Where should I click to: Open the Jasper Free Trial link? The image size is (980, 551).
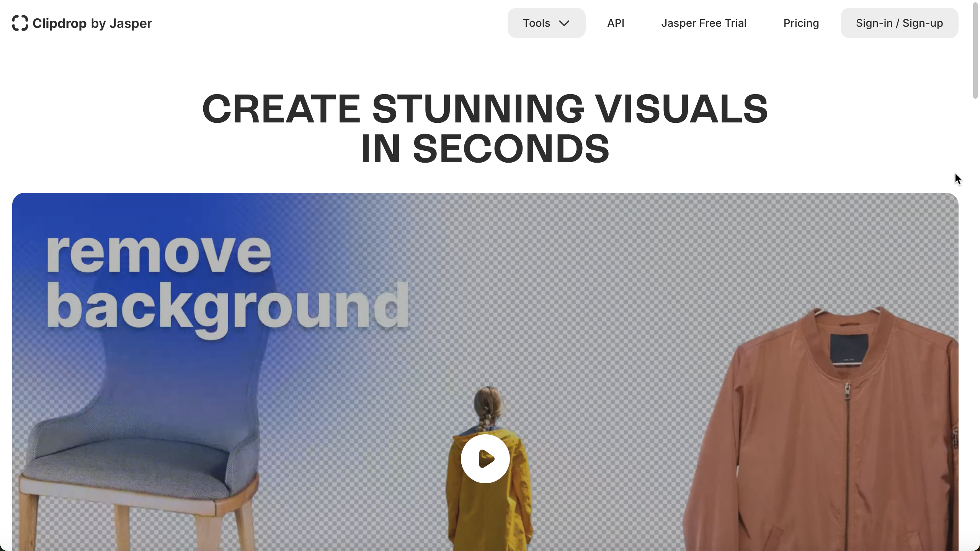click(704, 23)
